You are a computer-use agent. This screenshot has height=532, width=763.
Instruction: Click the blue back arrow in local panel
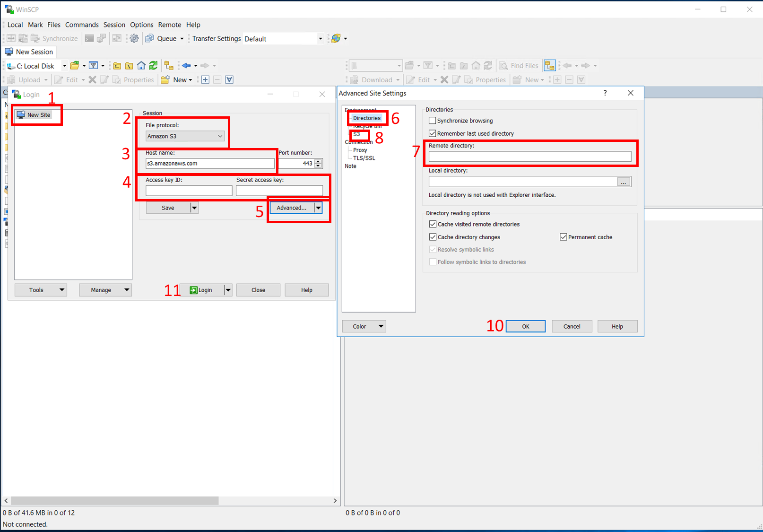(x=186, y=65)
